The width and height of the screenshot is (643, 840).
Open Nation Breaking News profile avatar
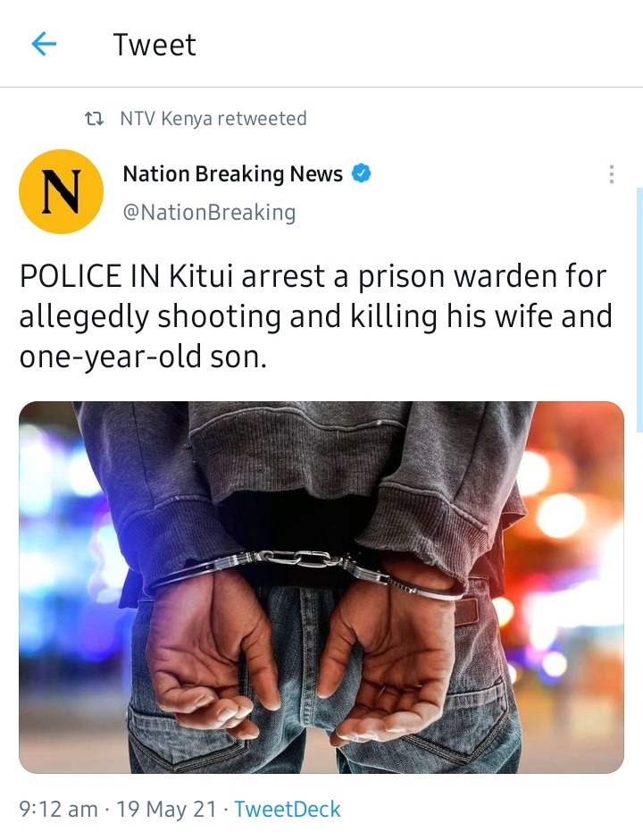61,191
